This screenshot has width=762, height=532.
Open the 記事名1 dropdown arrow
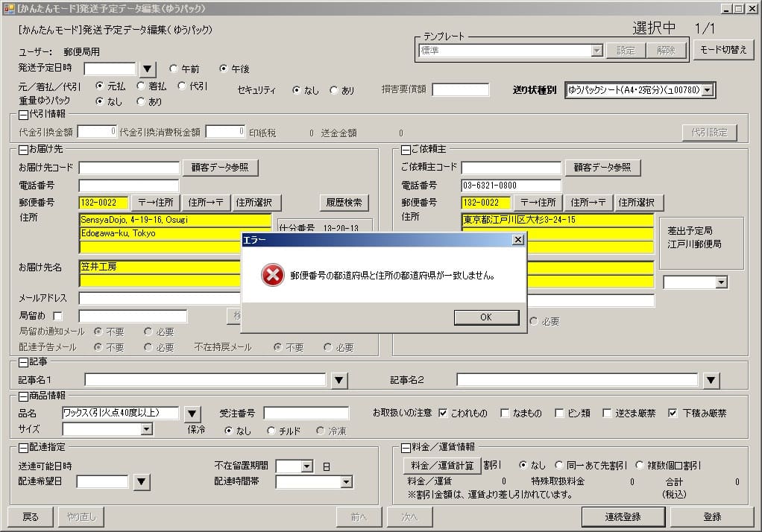point(339,381)
